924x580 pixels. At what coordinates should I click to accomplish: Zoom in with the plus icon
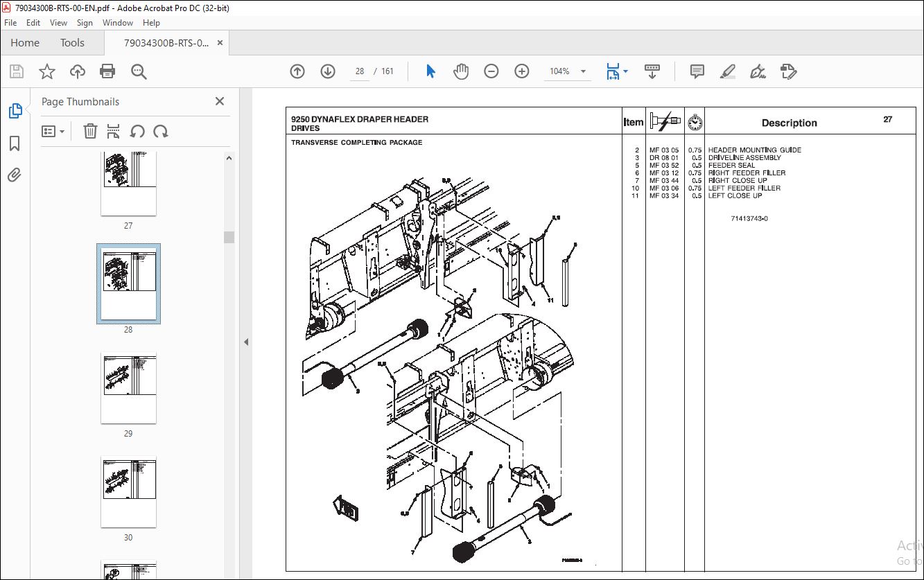point(522,71)
